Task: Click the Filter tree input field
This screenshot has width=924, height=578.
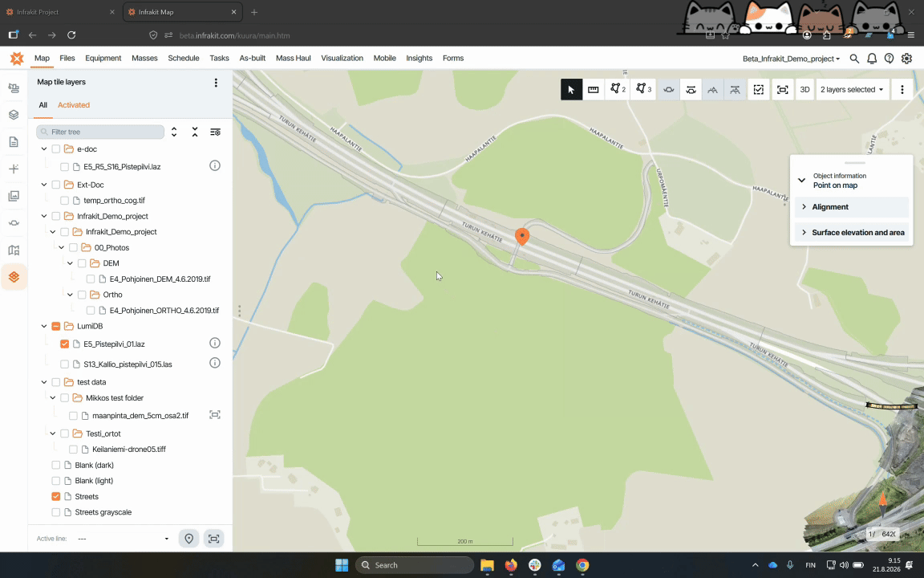Action: pyautogui.click(x=100, y=132)
